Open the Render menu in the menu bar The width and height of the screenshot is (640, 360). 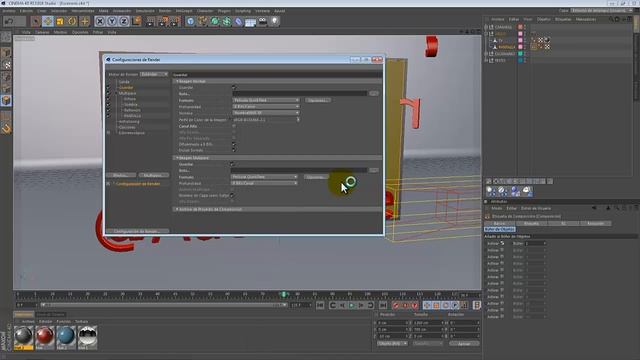tap(165, 11)
